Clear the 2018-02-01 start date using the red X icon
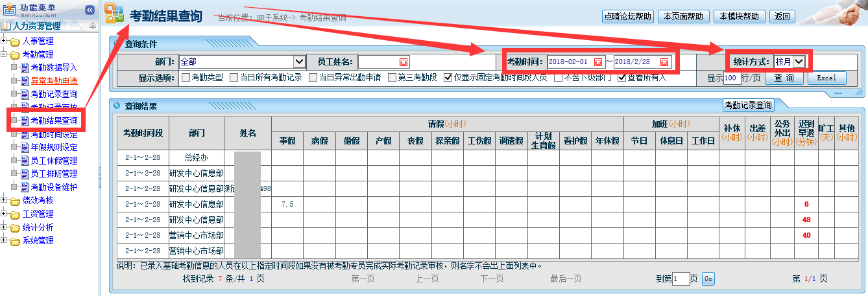The width and height of the screenshot is (868, 296). 597,62
